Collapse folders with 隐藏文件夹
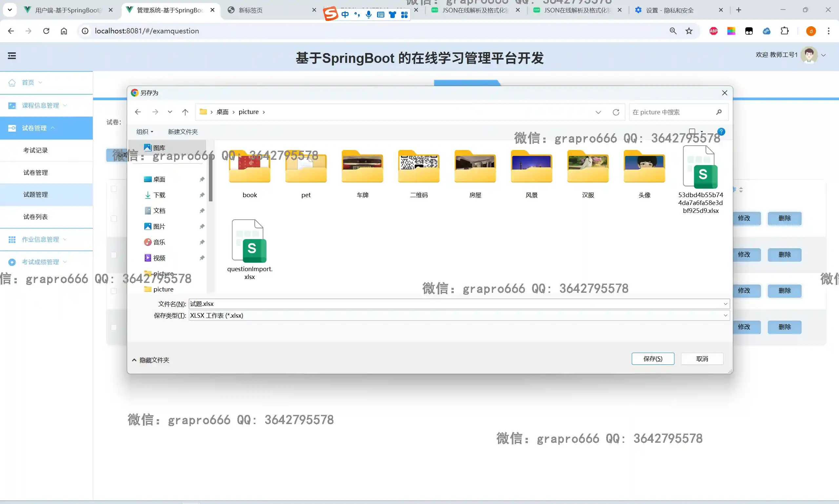The image size is (839, 504). (x=150, y=360)
